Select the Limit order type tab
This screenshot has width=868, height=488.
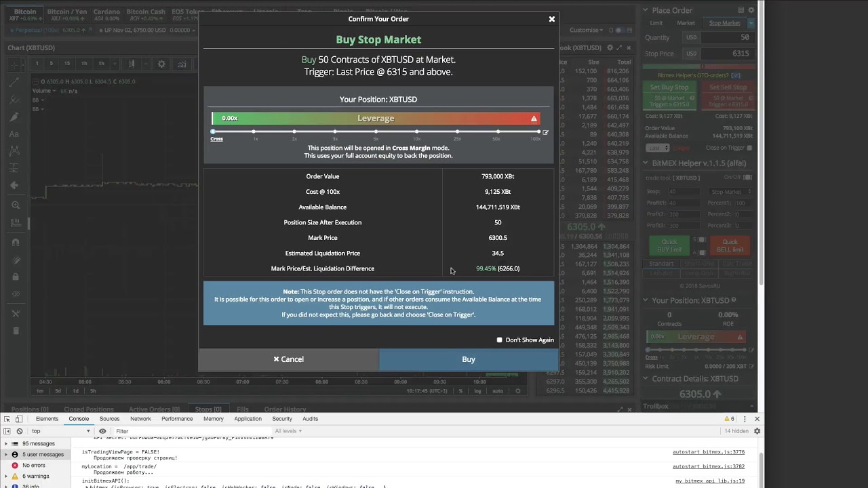[656, 23]
